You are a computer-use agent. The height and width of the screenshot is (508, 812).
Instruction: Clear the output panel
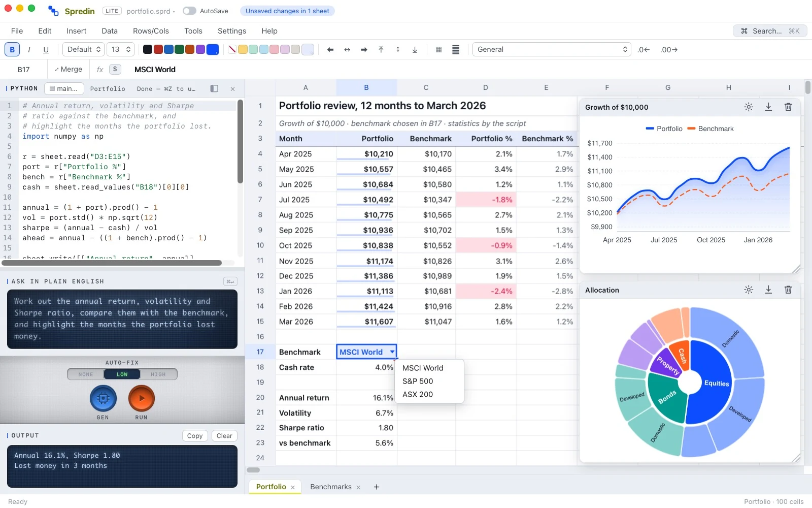coord(224,436)
